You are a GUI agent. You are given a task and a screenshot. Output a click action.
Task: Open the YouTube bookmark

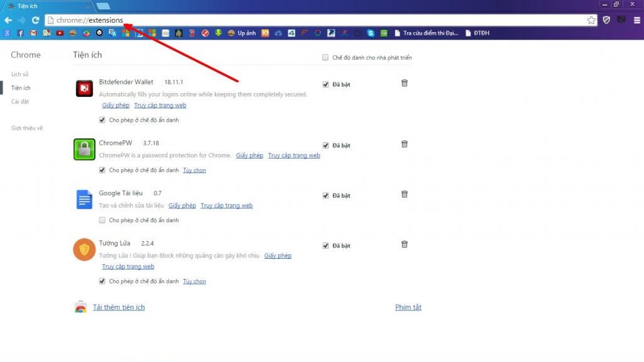[x=60, y=33]
